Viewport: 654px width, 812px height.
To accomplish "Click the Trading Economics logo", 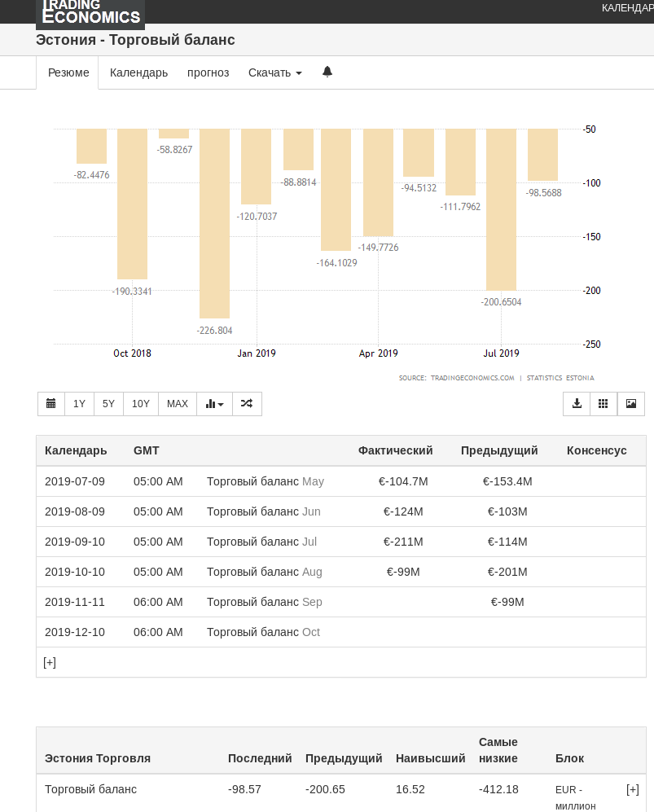I will [90, 13].
